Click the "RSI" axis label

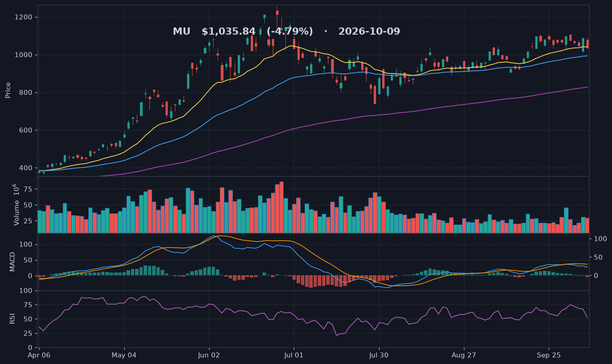pos(13,319)
